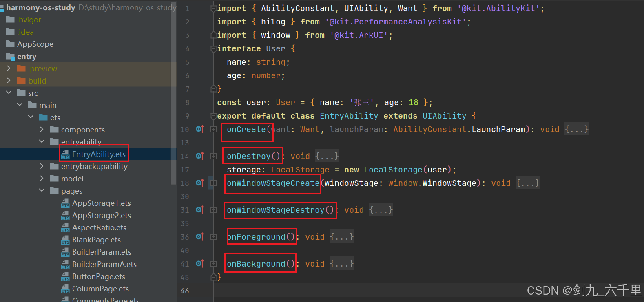This screenshot has height=302, width=644.
Task: Click 'UIAbility' after extends keyword
Action: point(444,116)
